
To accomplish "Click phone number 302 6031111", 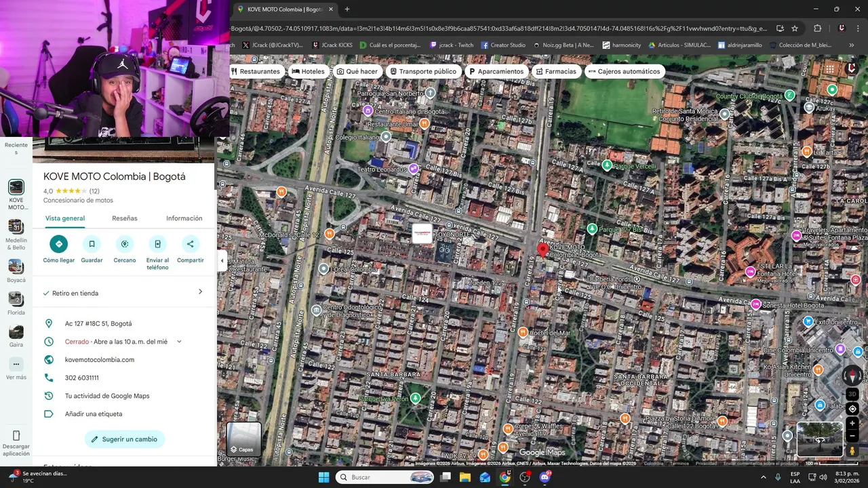I will coord(82,378).
